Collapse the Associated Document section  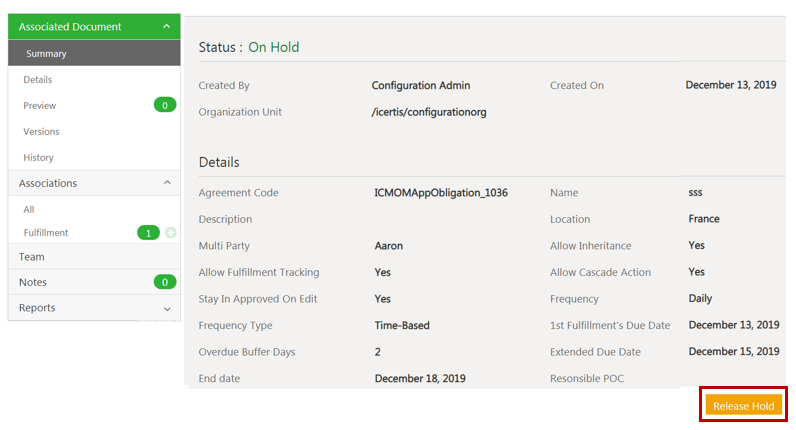pyautogui.click(x=166, y=27)
